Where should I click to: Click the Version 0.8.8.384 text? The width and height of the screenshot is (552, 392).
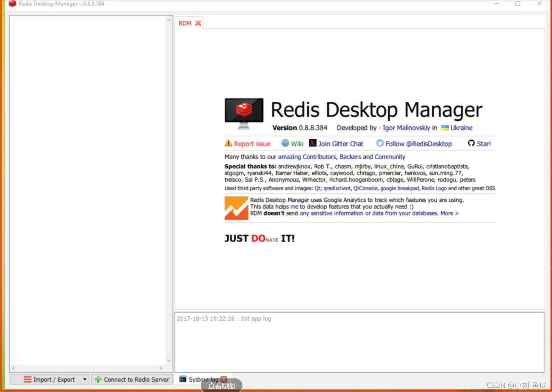pos(300,128)
